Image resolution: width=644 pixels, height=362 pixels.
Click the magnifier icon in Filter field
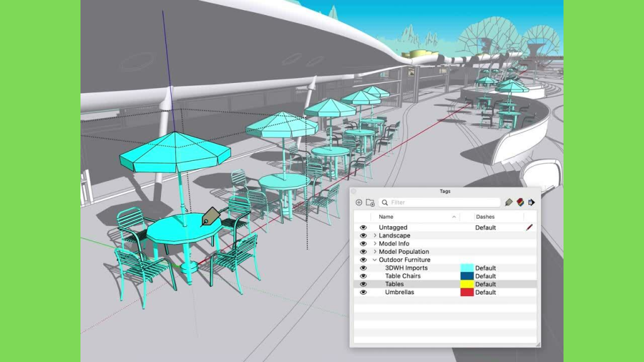[x=385, y=202]
